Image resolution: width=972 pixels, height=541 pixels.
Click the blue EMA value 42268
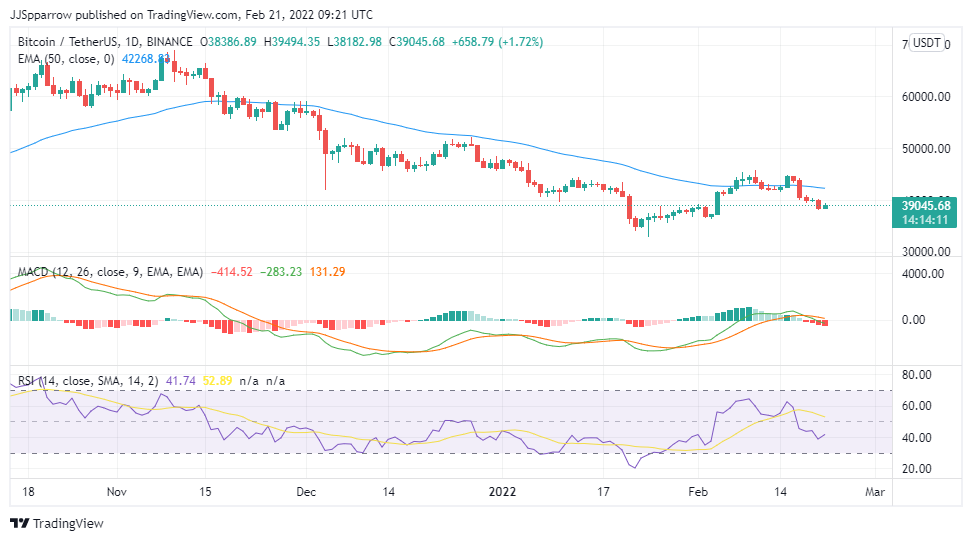[144, 59]
